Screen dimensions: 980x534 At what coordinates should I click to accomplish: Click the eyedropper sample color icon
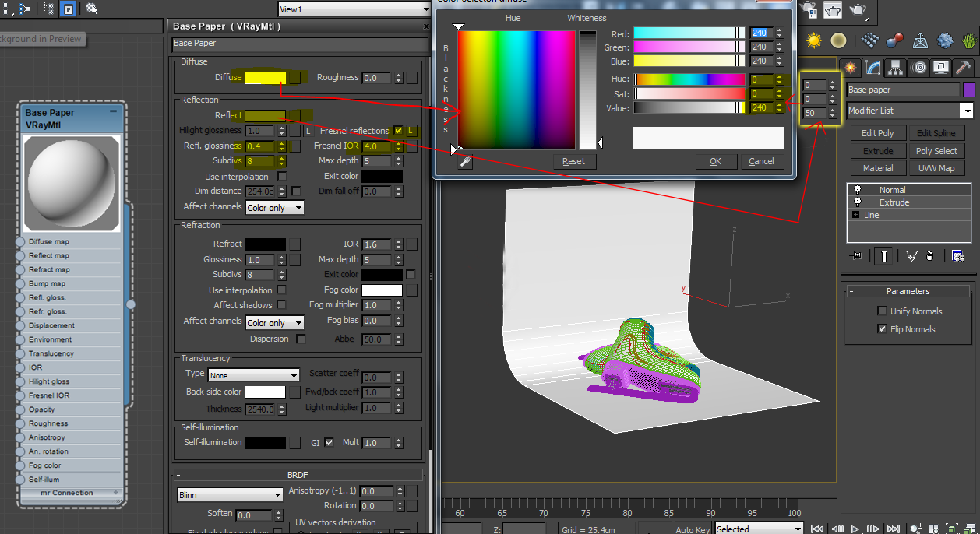coord(465,161)
